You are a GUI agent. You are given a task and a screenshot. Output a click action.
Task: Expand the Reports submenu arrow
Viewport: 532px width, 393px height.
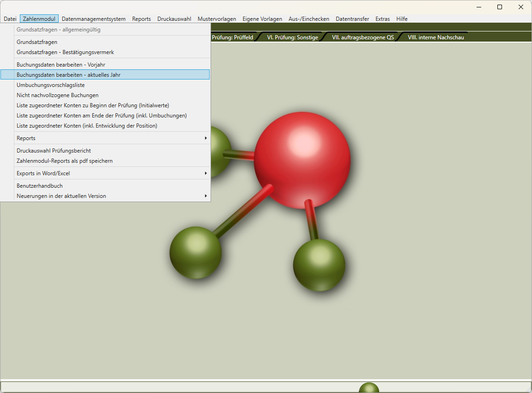point(206,138)
